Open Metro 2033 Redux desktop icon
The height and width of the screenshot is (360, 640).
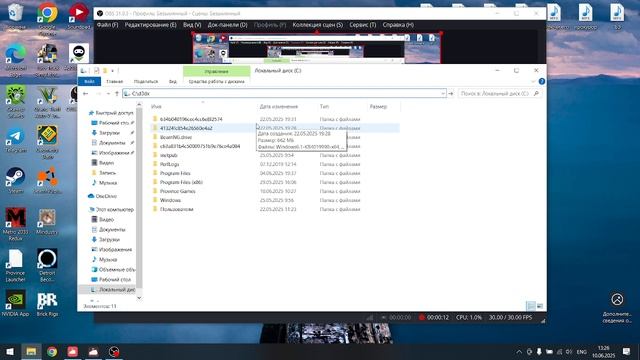point(15,224)
